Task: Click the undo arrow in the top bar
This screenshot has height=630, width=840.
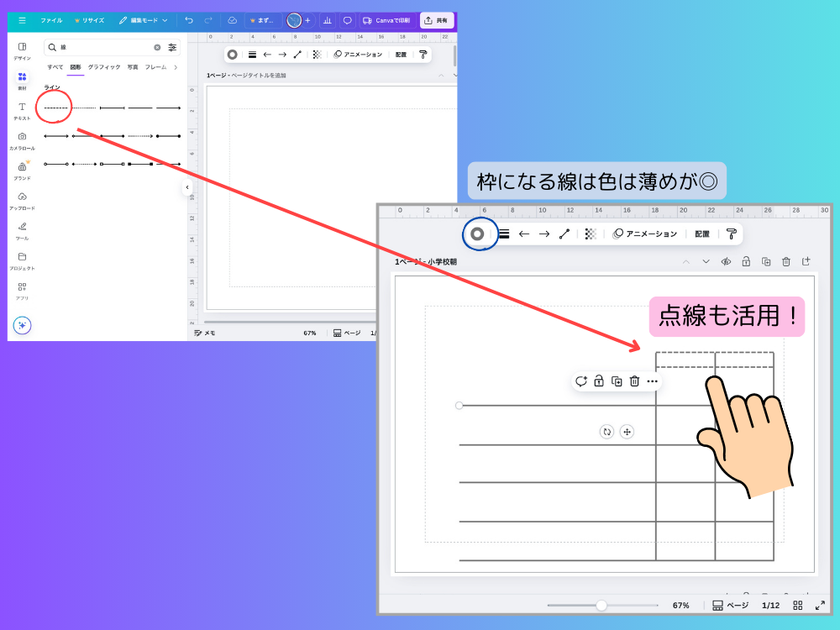Action: pos(189,20)
